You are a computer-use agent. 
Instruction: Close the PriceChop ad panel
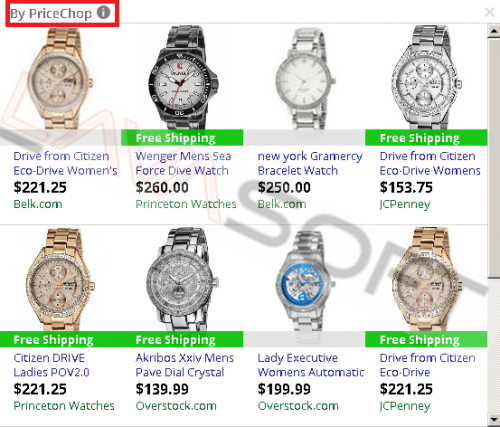coord(489,12)
